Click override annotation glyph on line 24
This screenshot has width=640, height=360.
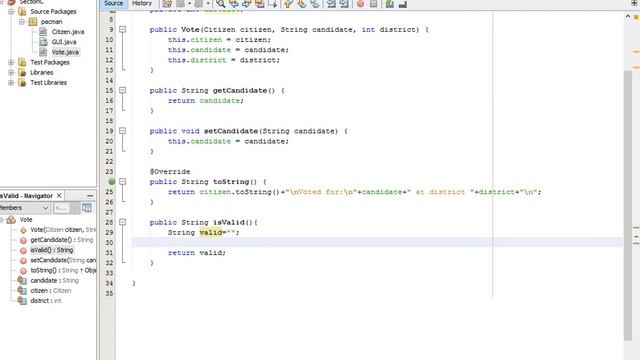click(111, 182)
